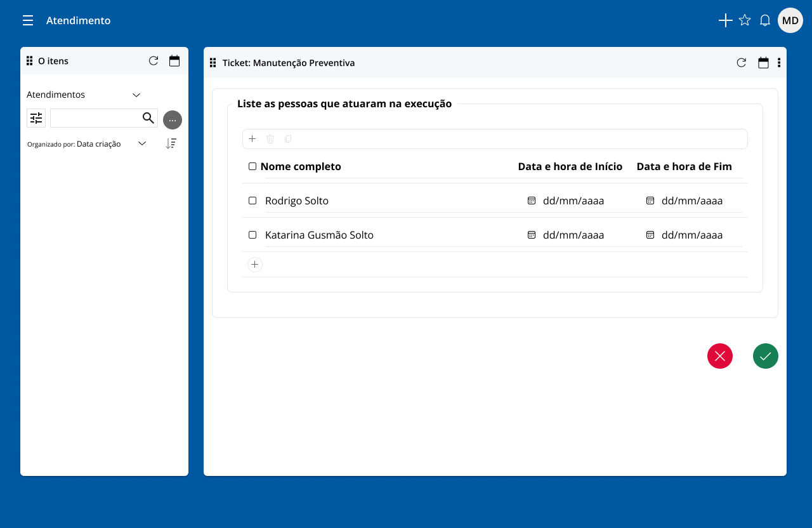Open start date calendar for Rodrigo Solto

532,201
